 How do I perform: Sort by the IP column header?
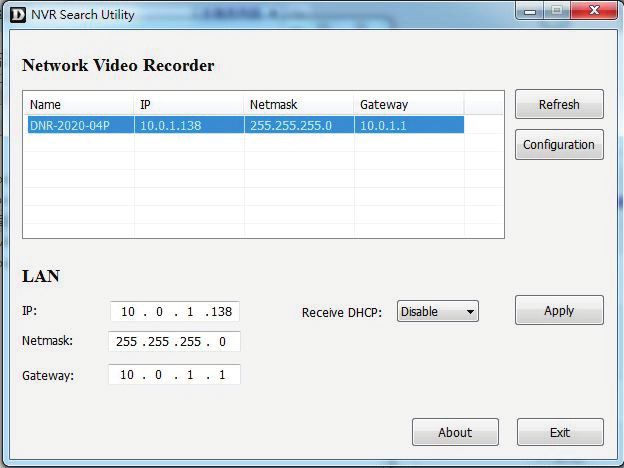pyautogui.click(x=189, y=104)
